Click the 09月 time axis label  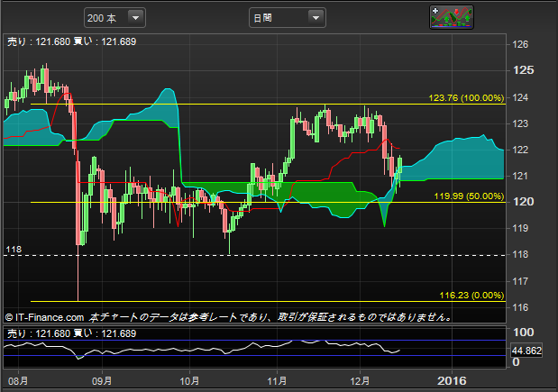[x=102, y=381]
